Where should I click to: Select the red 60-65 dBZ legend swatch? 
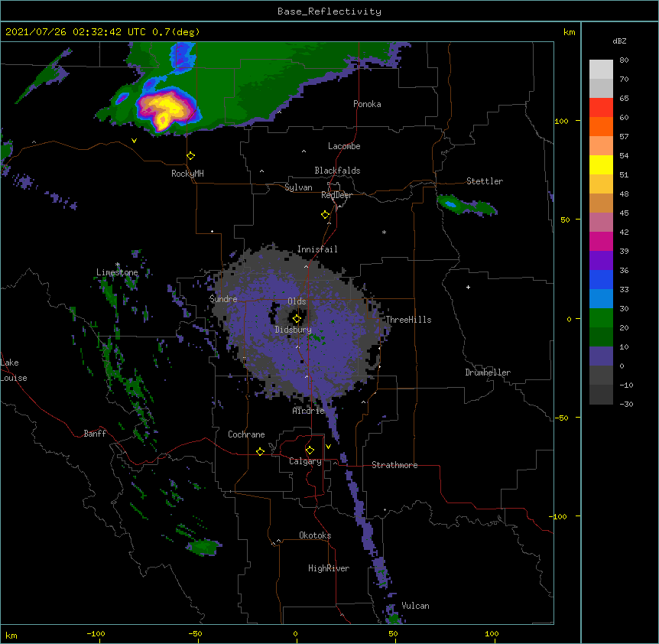(601, 108)
